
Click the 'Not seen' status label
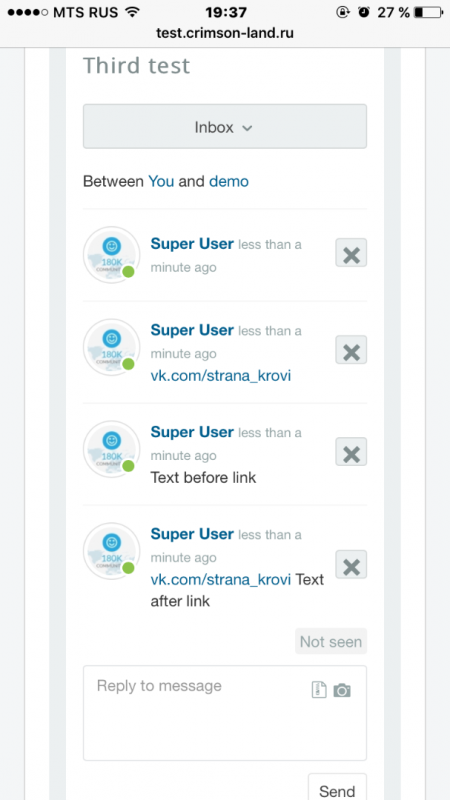331,641
